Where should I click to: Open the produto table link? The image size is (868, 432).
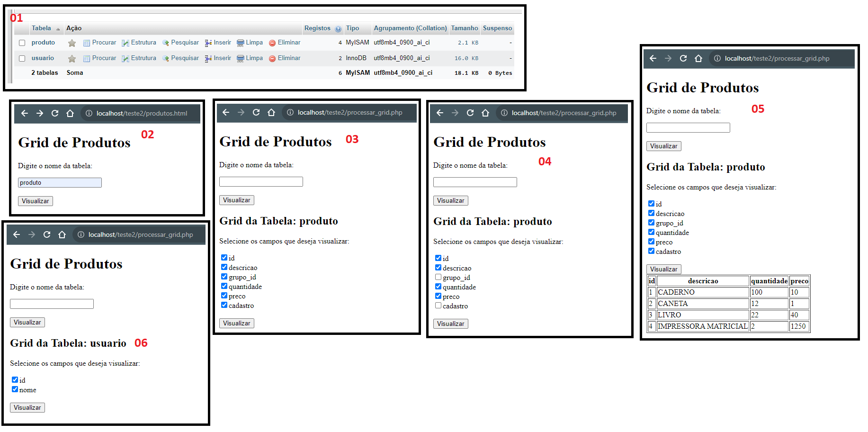click(x=43, y=43)
